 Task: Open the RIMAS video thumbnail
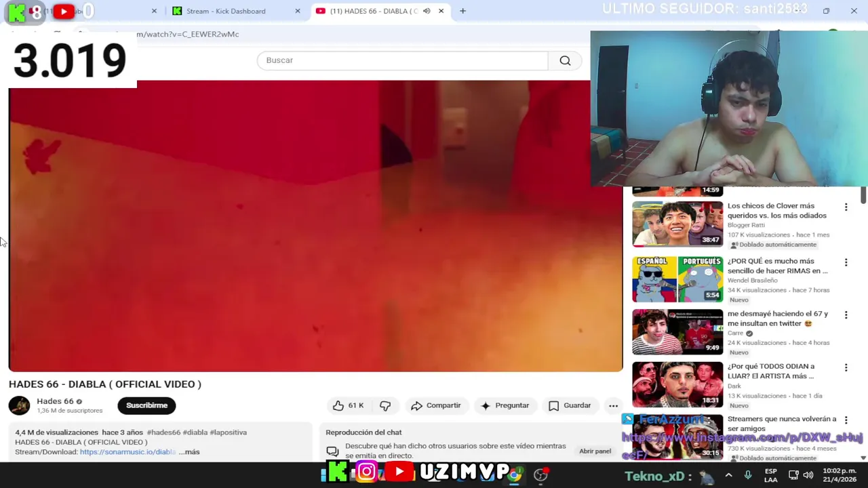coord(677,279)
